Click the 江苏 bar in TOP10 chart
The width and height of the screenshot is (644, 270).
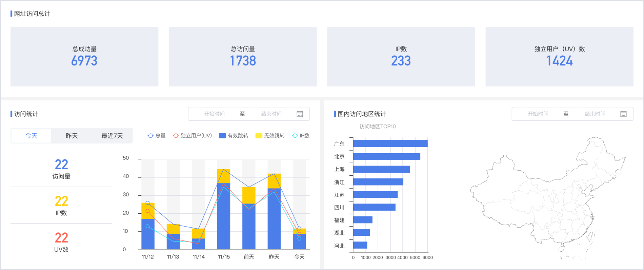click(x=375, y=195)
